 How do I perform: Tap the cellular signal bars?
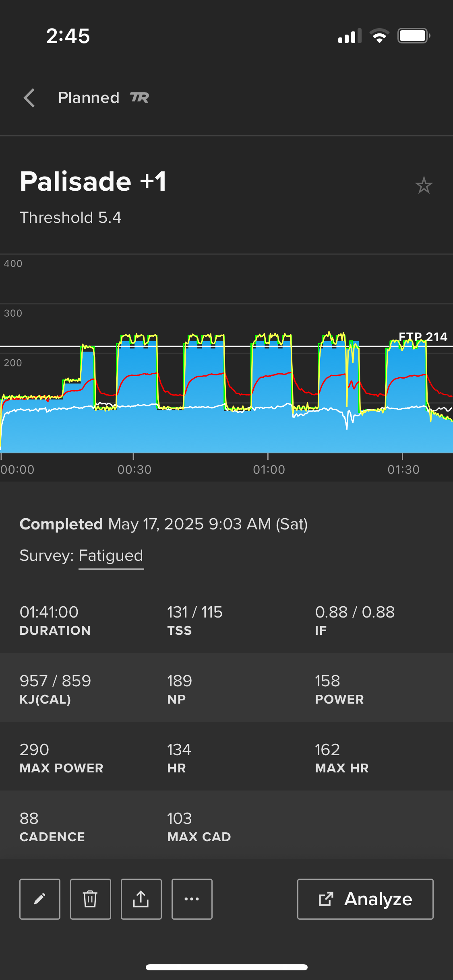(350, 36)
